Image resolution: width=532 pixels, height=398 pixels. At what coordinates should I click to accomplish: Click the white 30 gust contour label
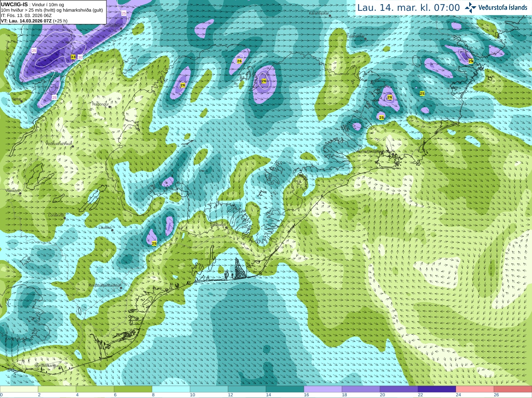click(80, 57)
